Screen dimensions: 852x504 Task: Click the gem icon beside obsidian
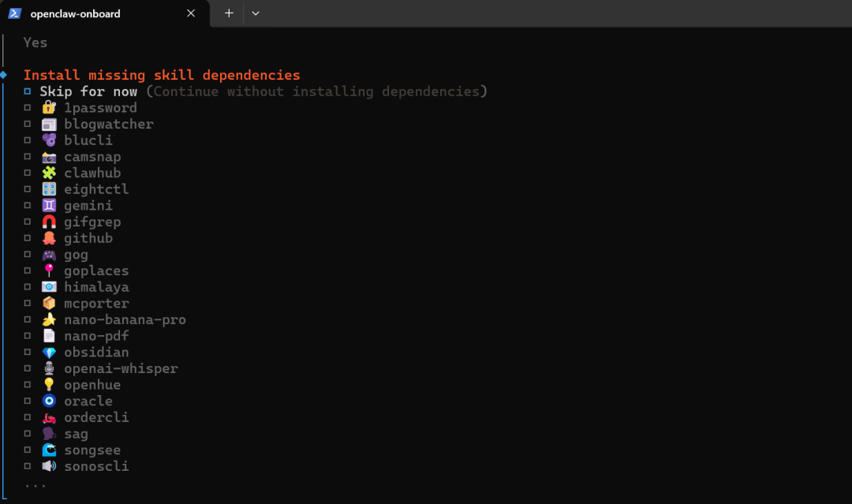tap(49, 353)
